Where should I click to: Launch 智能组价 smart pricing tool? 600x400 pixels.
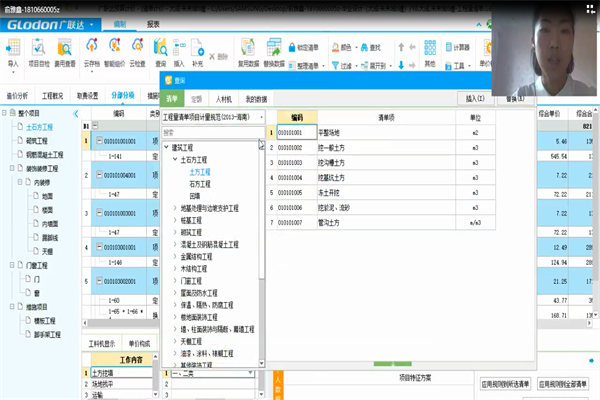114,53
